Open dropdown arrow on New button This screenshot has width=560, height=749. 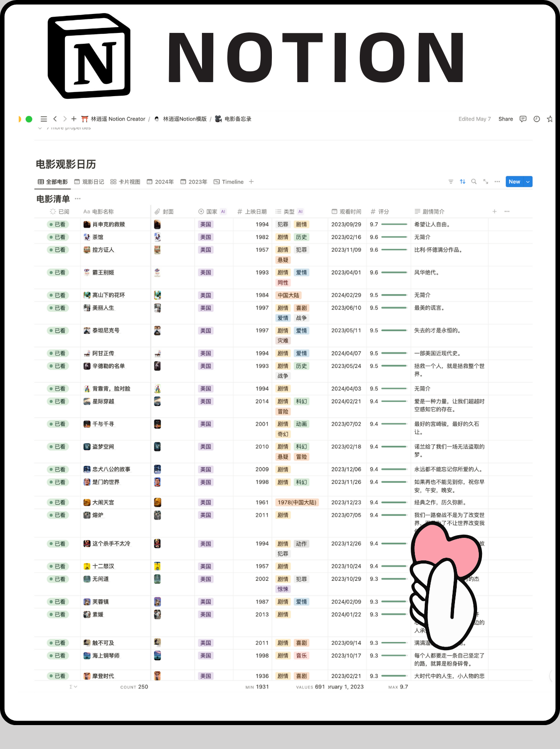[528, 182]
